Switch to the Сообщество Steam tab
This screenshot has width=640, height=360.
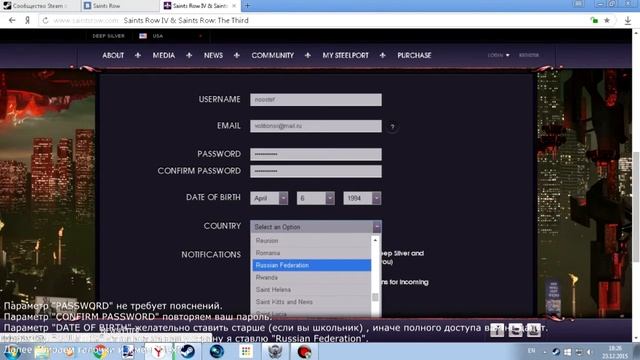tap(40, 6)
